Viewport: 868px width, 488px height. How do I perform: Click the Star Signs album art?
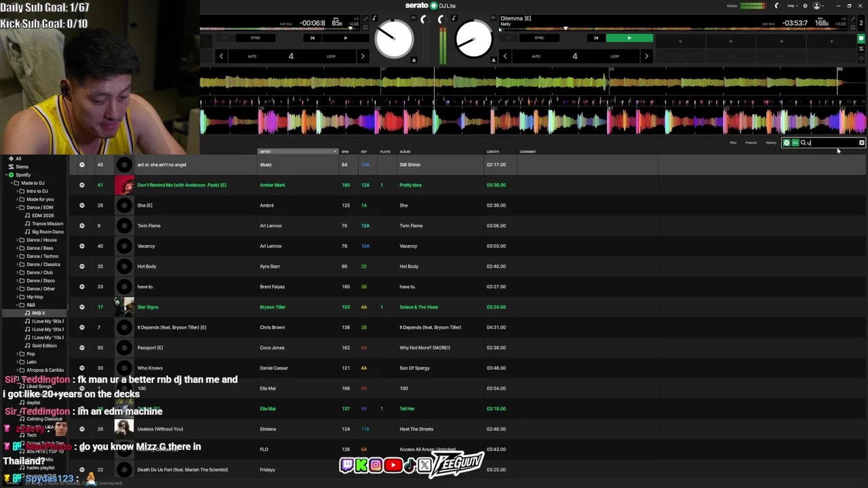(124, 307)
